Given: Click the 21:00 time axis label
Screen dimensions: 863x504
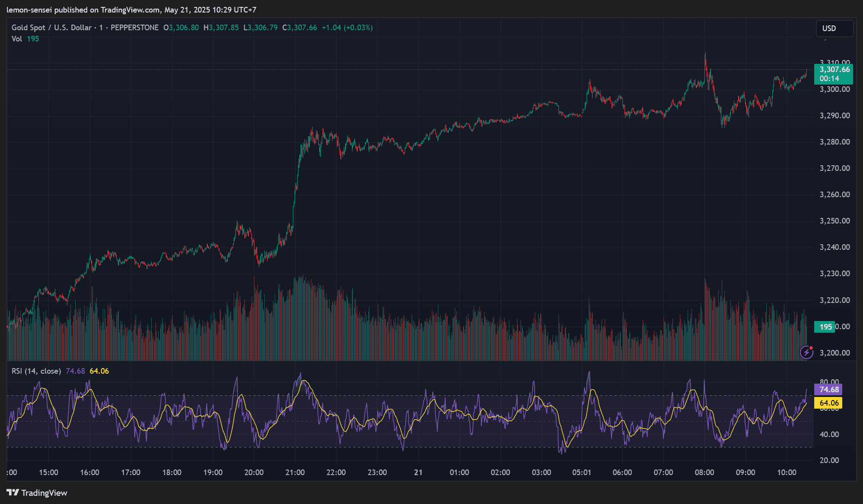Looking at the screenshot, I should [x=295, y=472].
